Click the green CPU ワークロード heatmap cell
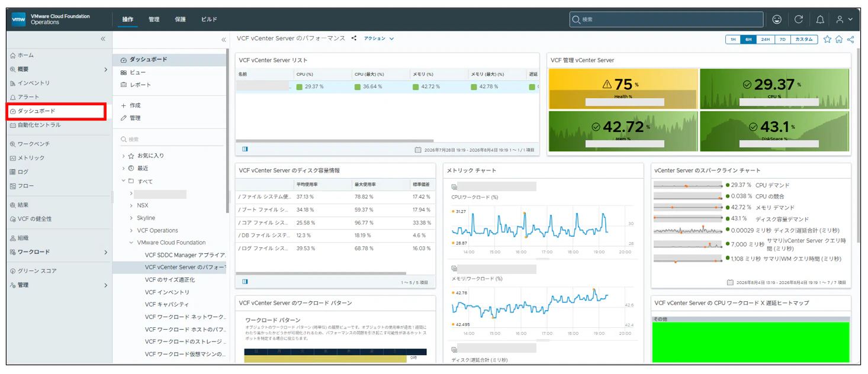The image size is (868, 374). coord(751,342)
